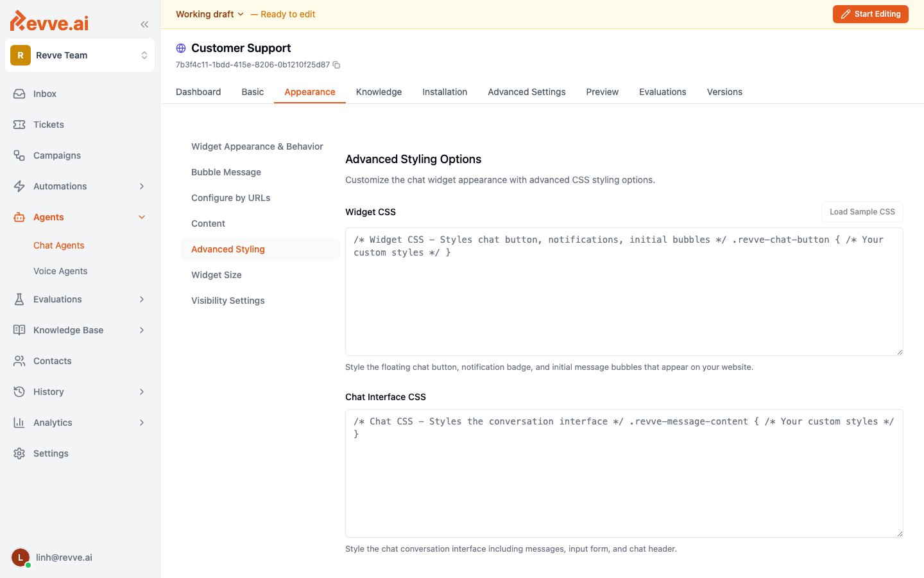The width and height of the screenshot is (924, 578).
Task: Click the Contacts people icon
Action: click(x=19, y=361)
